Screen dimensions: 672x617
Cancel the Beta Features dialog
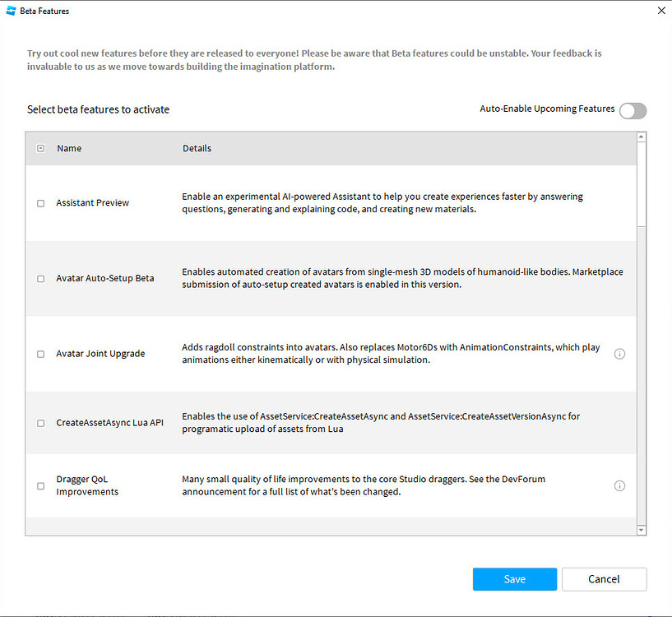pyautogui.click(x=604, y=579)
